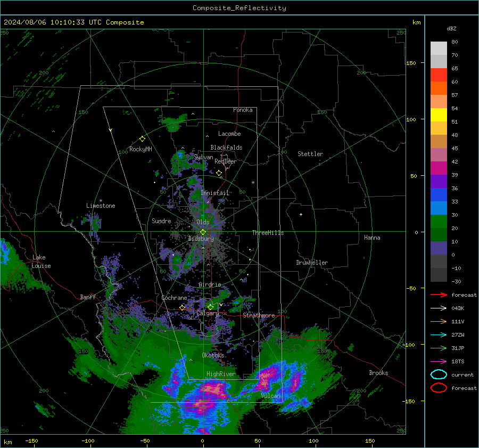This screenshot has width=479, height=448.
Task: Click the HighRiver city label
Action: click(x=221, y=374)
